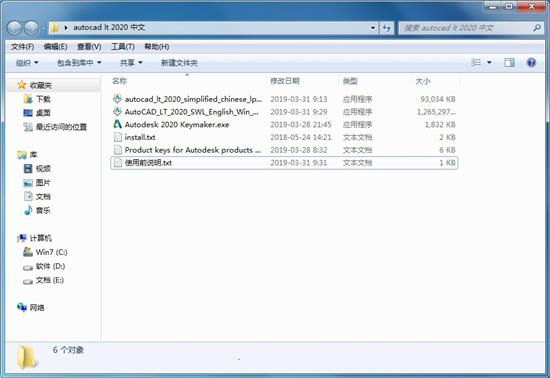
Task: Open the 查看(V) menu
Action: (89, 47)
